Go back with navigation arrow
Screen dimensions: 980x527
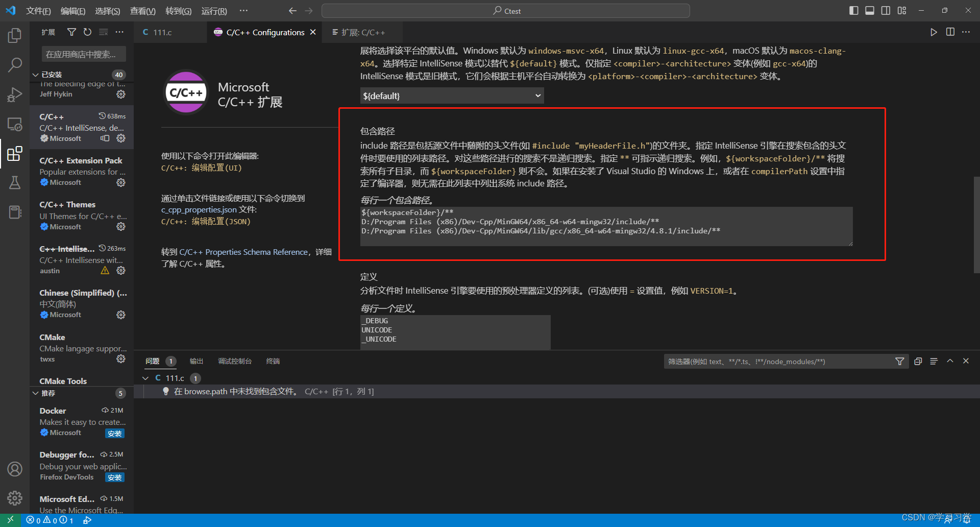pyautogui.click(x=292, y=11)
